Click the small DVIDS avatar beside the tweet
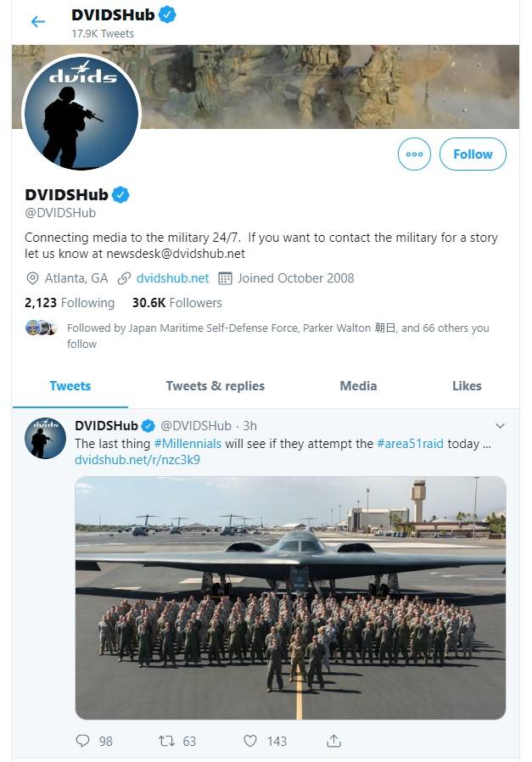Viewport: 532px width, 762px height. (x=45, y=438)
